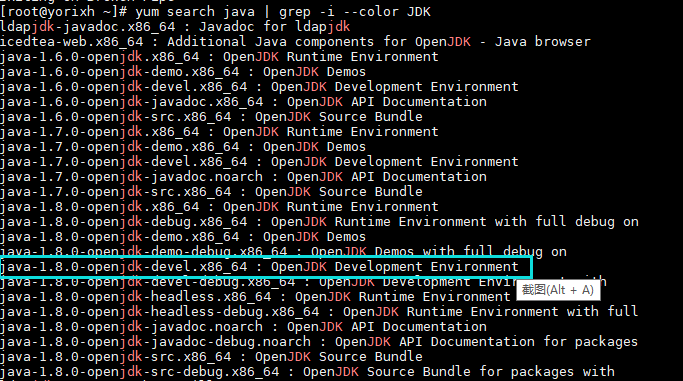Click the java-1.7.0-openjdk.x86_64 Runtime line
Viewport: 683px width, 381px height.
[219, 132]
